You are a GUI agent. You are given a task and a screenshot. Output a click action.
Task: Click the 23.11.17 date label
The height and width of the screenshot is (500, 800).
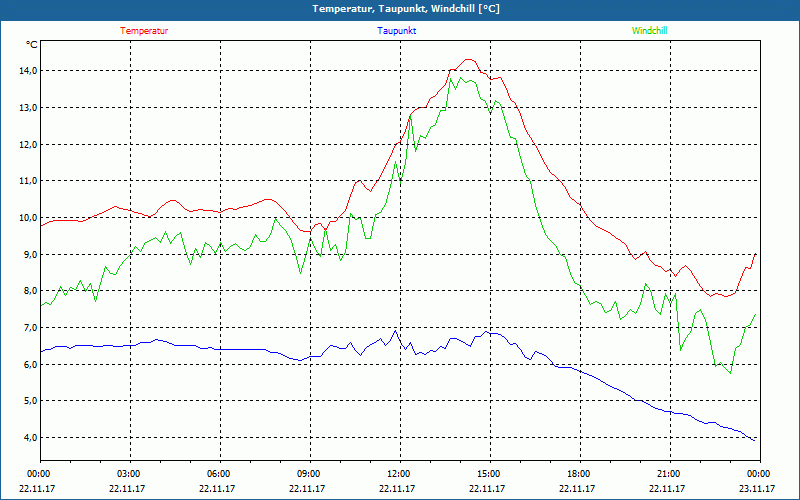[757, 488]
